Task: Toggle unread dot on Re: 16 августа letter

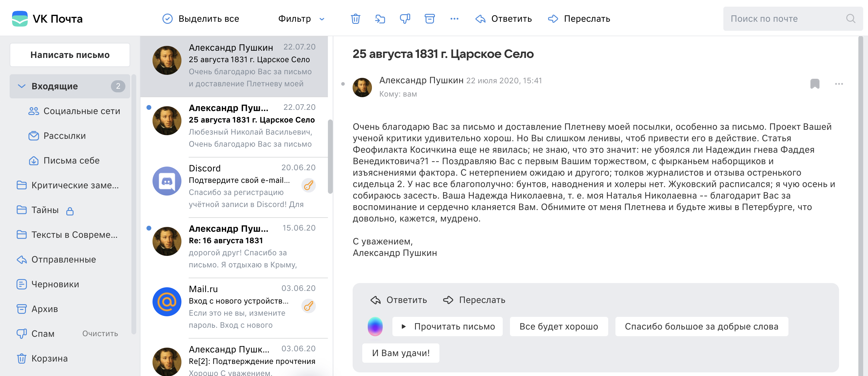Action: [149, 228]
